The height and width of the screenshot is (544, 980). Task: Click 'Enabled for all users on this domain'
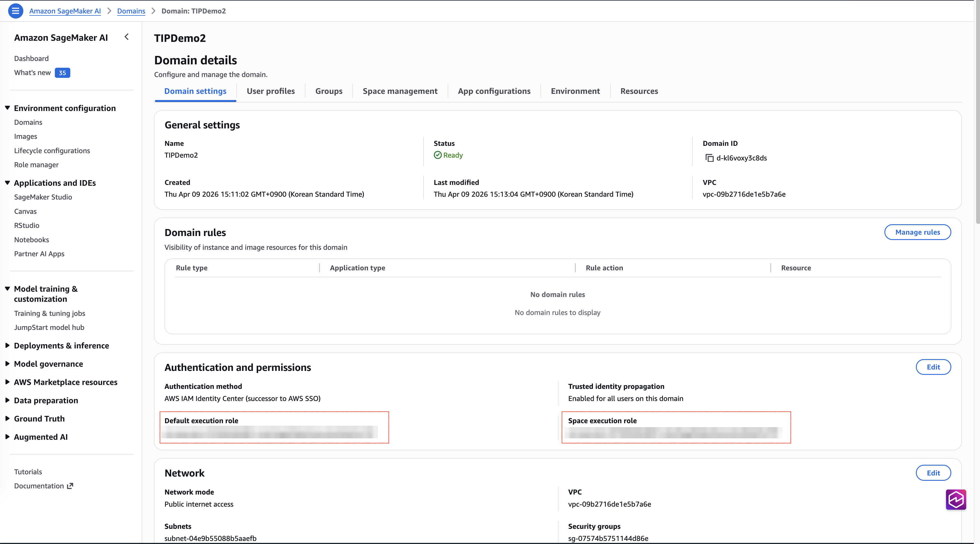point(626,398)
